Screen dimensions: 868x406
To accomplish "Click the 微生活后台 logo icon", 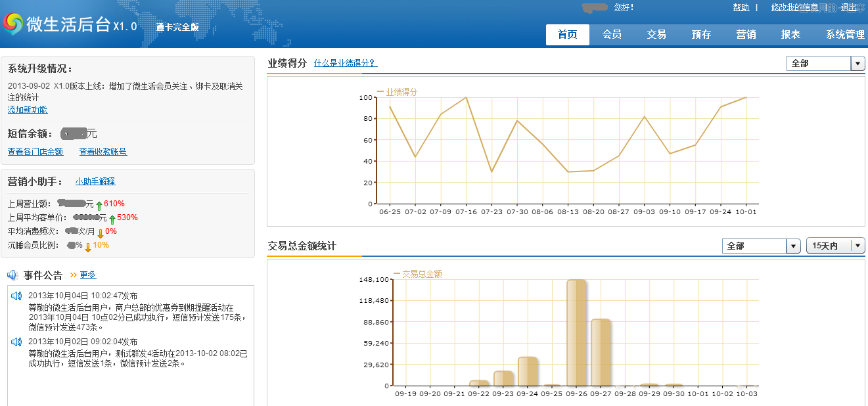I will 12,24.
